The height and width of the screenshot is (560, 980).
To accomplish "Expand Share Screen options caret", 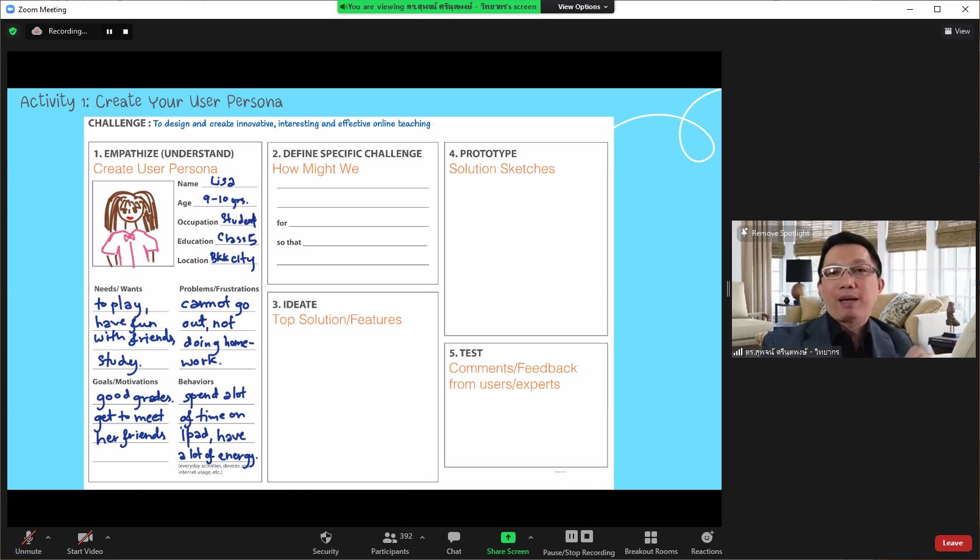I will tap(531, 537).
